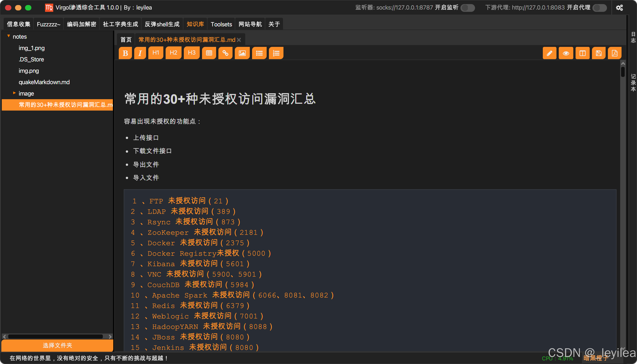The width and height of the screenshot is (637, 364).
Task: Click the Bold formatting icon
Action: 125,53
